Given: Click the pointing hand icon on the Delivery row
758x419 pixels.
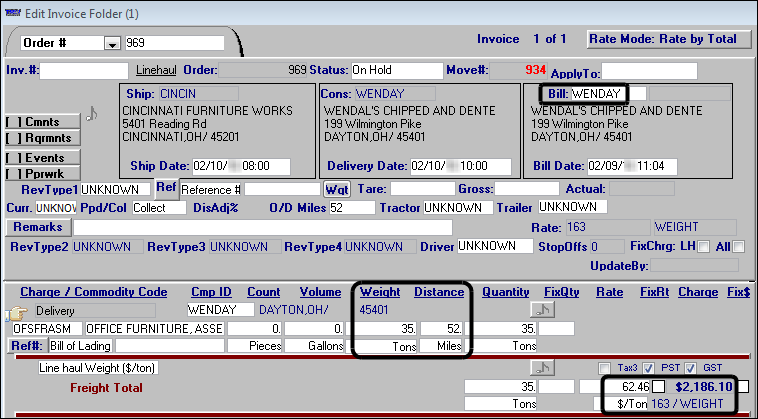Looking at the screenshot, I should [17, 313].
